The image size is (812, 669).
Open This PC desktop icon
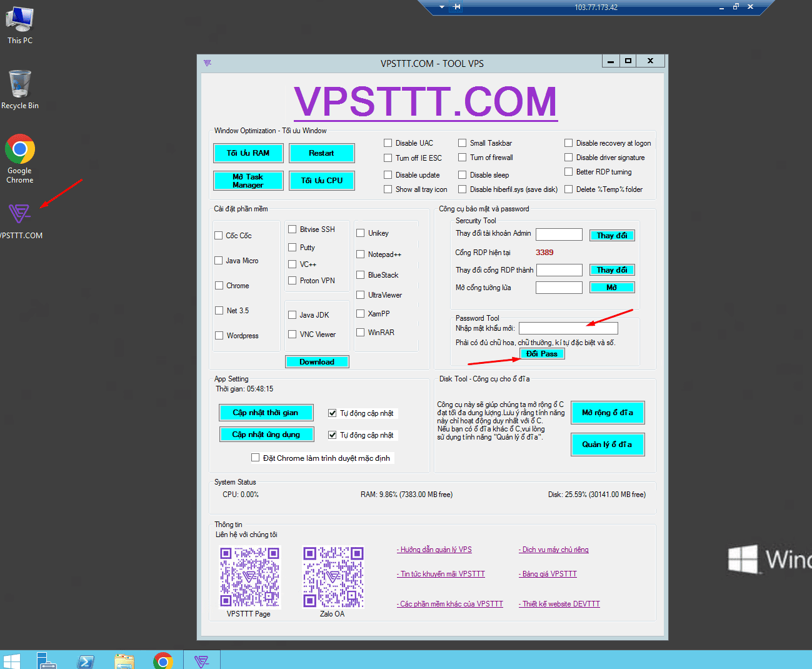[20, 25]
